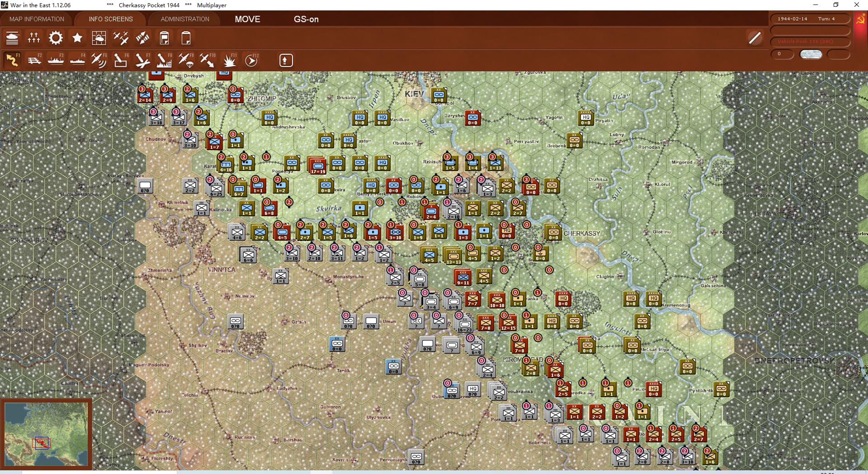Select the red 9=11 unit counter
This screenshot has height=474, width=868.
[463, 277]
